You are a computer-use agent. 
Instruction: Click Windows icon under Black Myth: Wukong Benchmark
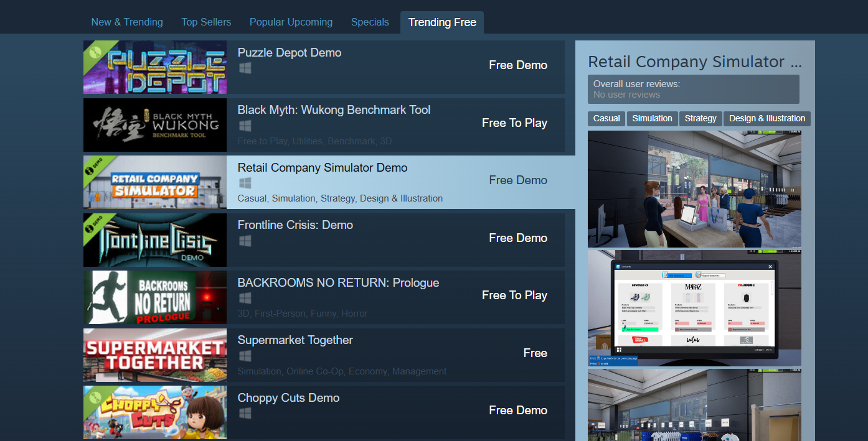click(x=245, y=126)
